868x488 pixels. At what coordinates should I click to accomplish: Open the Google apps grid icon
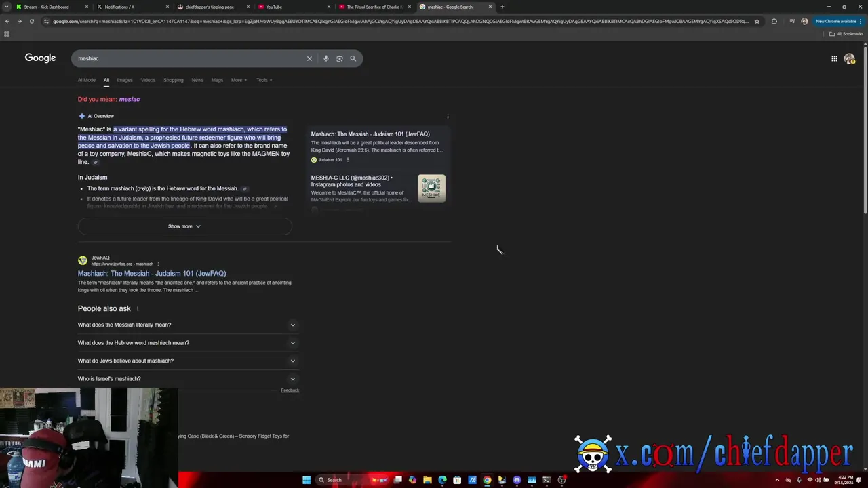[834, 59]
